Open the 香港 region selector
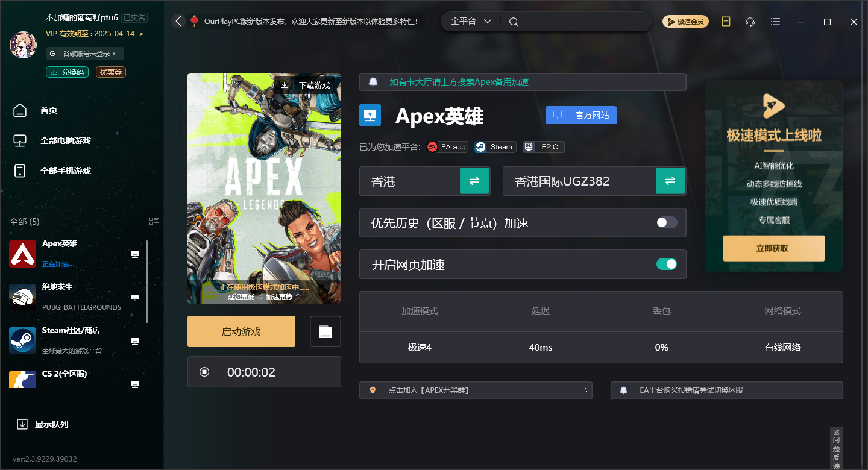This screenshot has height=470, width=868. [x=424, y=181]
